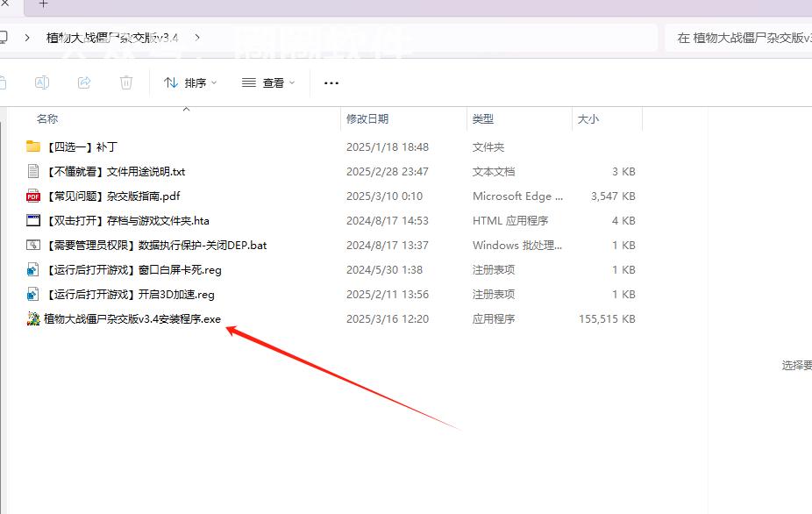This screenshot has width=812, height=514.
Task: Sort by the 大小 column header
Action: (x=588, y=118)
